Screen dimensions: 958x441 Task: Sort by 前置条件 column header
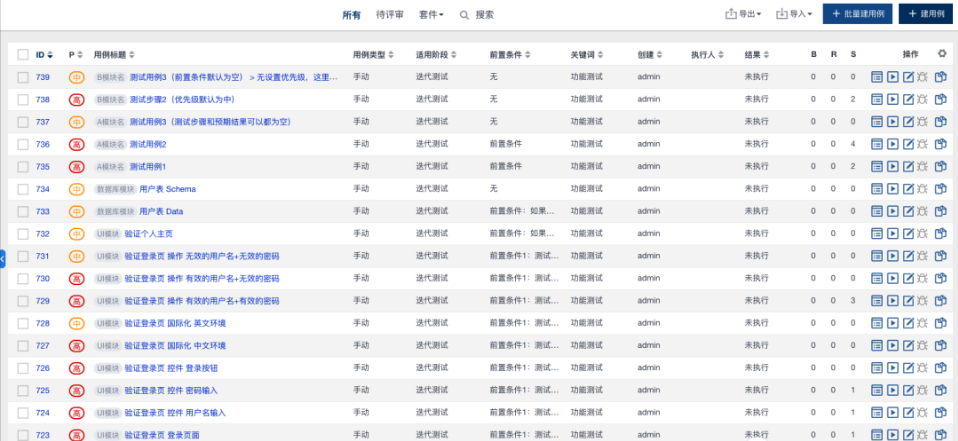tap(510, 54)
